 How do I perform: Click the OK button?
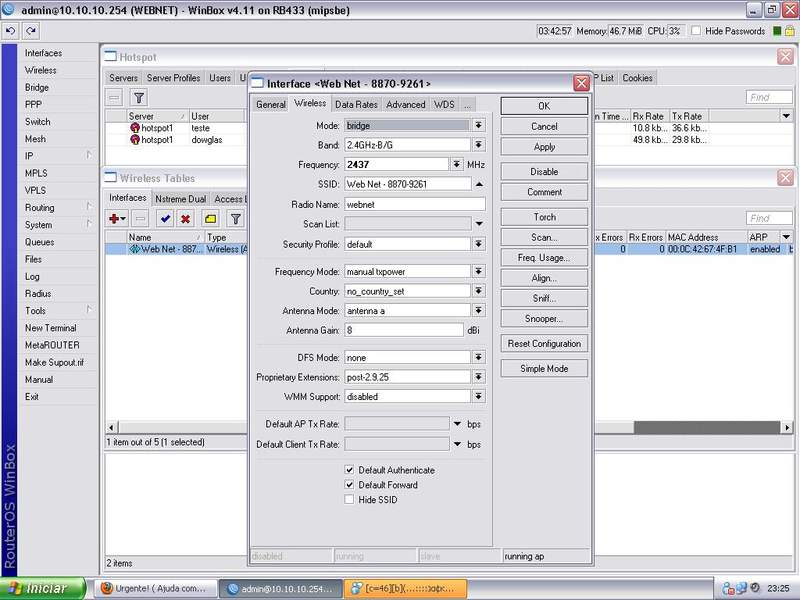[544, 106]
